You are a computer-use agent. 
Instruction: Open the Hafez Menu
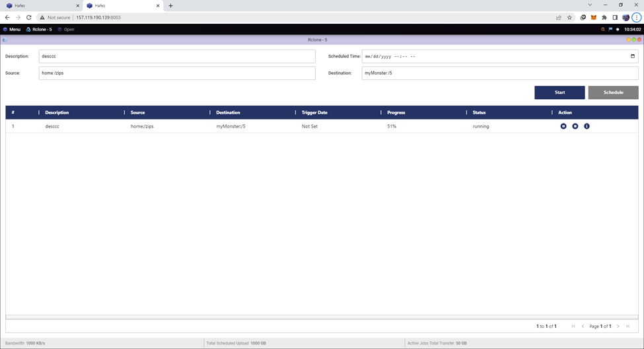tap(11, 29)
